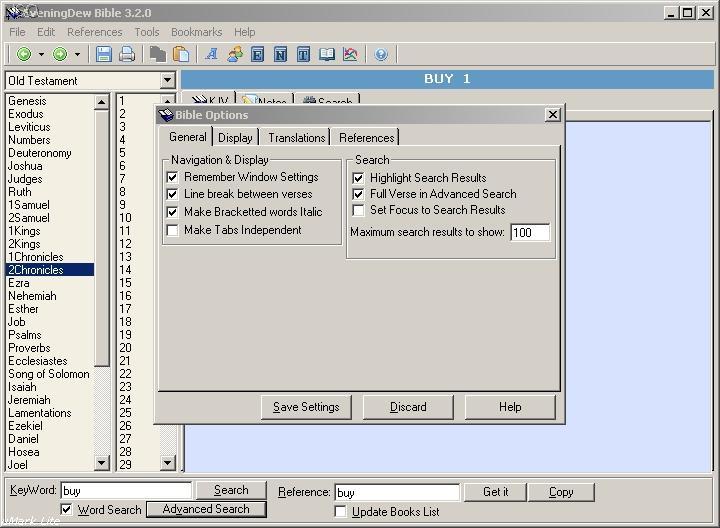Click the N book toolbar icon
720x528 pixels.
click(280, 55)
